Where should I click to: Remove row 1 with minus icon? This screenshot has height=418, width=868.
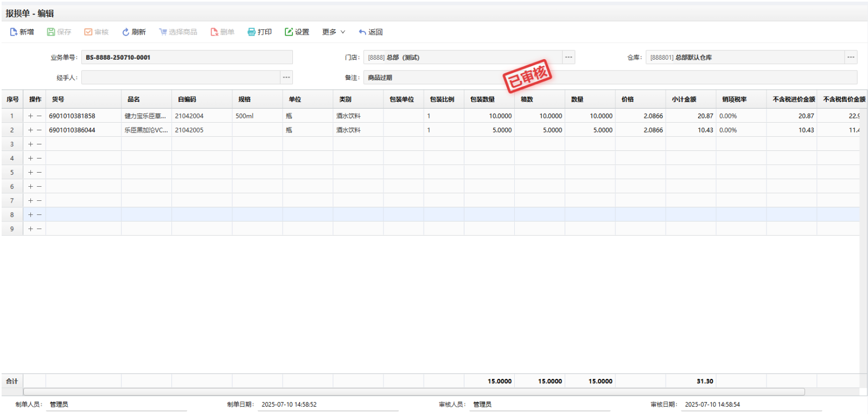(39, 116)
